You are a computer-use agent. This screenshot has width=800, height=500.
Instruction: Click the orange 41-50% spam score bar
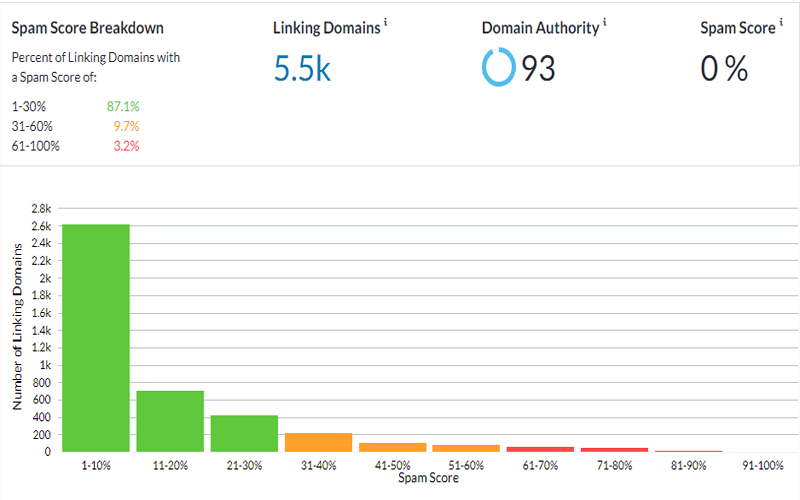[392, 447]
